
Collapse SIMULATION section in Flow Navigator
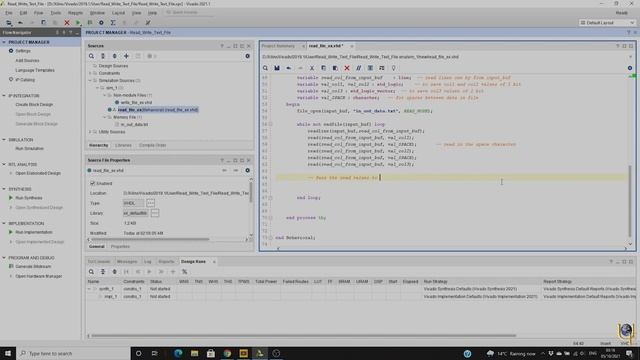pos(4,140)
